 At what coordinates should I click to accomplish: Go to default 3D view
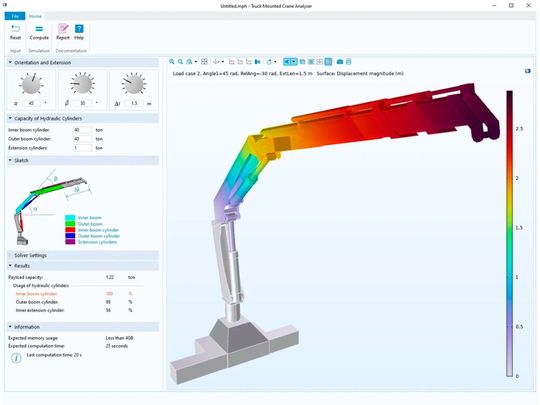216,62
